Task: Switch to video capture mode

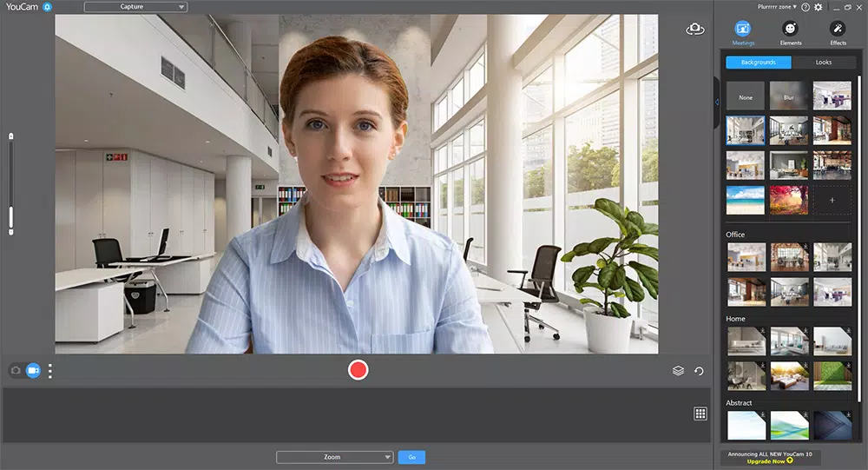Action: coord(33,370)
